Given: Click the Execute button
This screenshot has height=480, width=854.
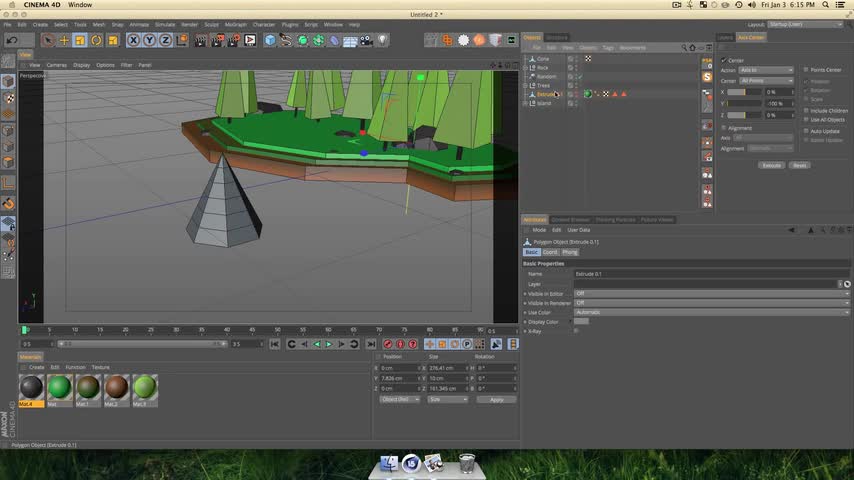Looking at the screenshot, I should (x=771, y=165).
